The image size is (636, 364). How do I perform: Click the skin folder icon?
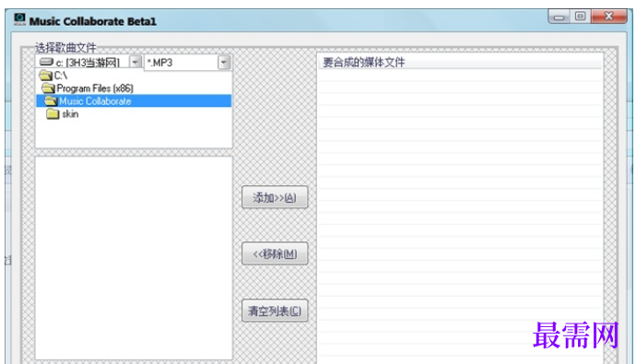[53, 114]
